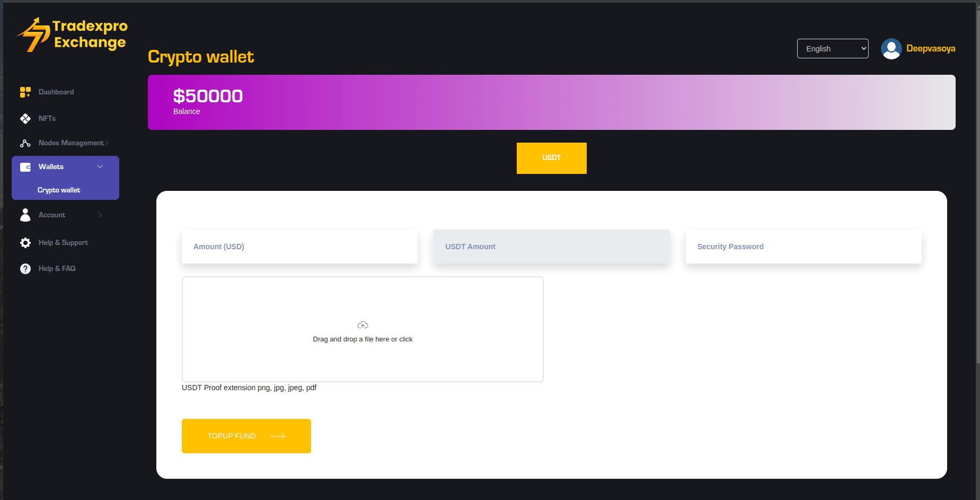Focus the Amount (USD) input field
Screen dimensions: 980x500
[299, 247]
